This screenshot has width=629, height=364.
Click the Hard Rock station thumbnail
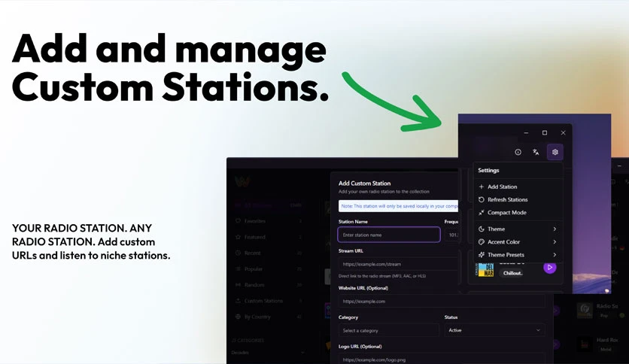coord(585,344)
